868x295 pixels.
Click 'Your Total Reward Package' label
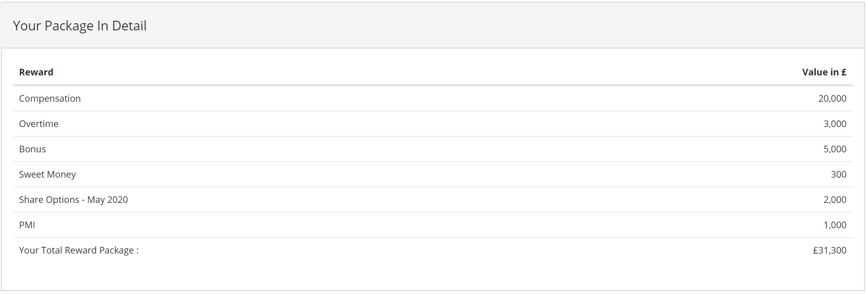78,250
